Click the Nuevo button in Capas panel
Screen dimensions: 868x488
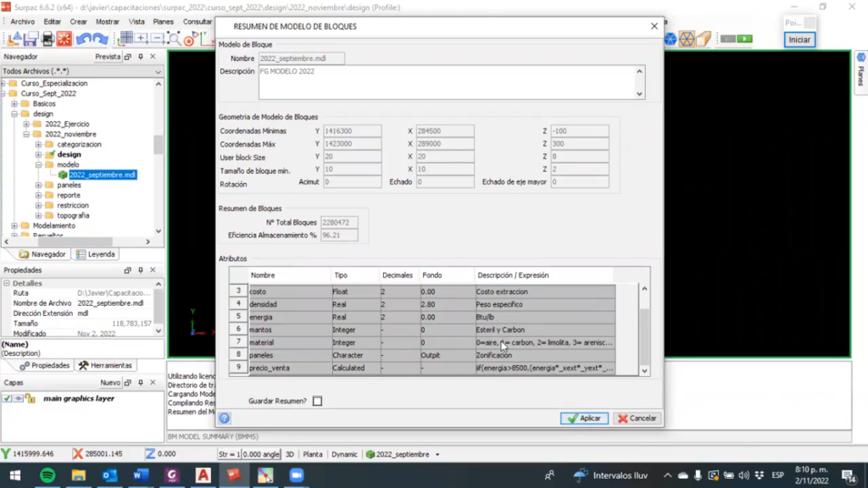coord(110,382)
